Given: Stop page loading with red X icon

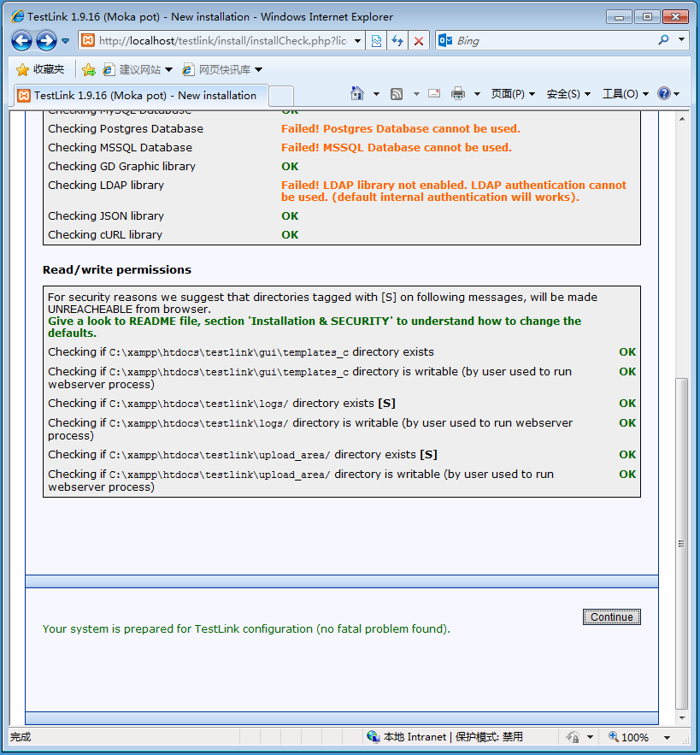Looking at the screenshot, I should click(x=419, y=41).
